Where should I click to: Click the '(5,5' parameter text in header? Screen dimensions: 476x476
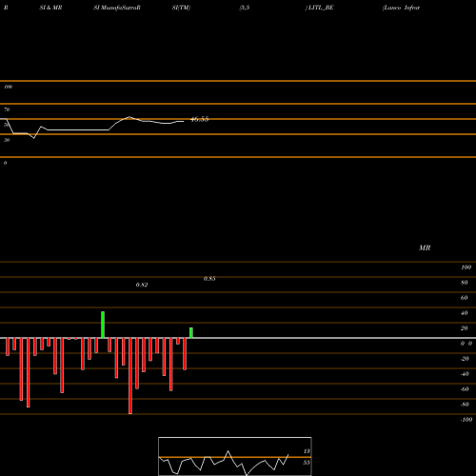245,8
